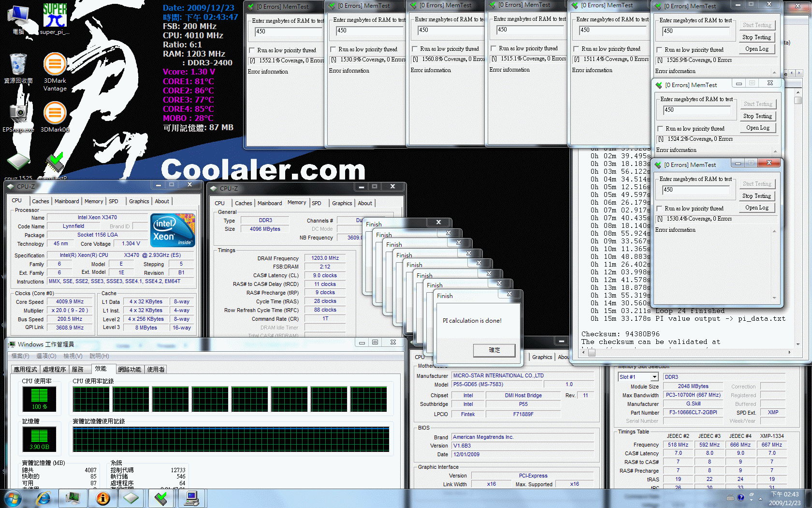Click Stop Testing in 1530.4% Coverage MemTest
The height and width of the screenshot is (508, 812).
[x=756, y=196]
